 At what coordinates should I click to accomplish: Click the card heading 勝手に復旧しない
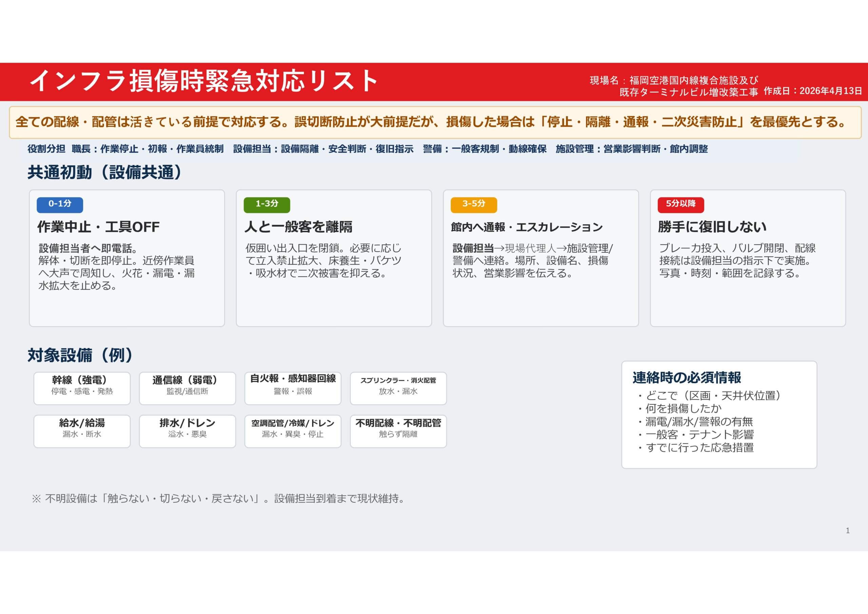712,227
